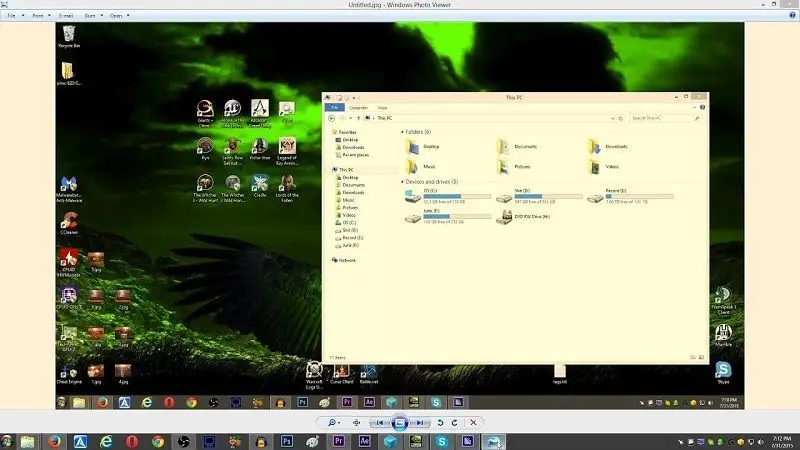Open the Burn dropdown menu
Image resolution: width=800 pixels, height=450 pixels.
point(93,16)
